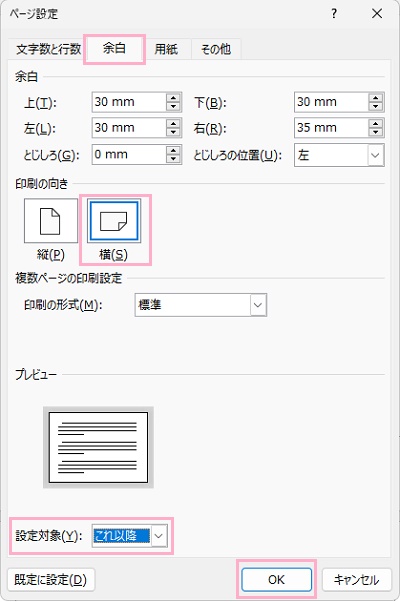Switch to the 余白 tab

(114, 49)
